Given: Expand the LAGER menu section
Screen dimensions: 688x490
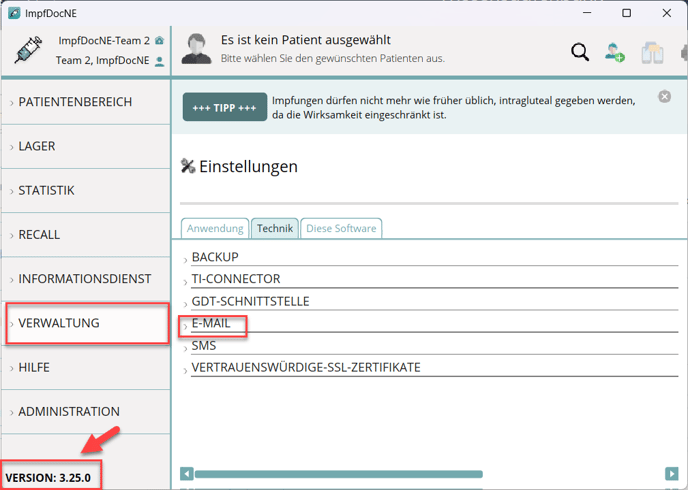Looking at the screenshot, I should coord(86,146).
